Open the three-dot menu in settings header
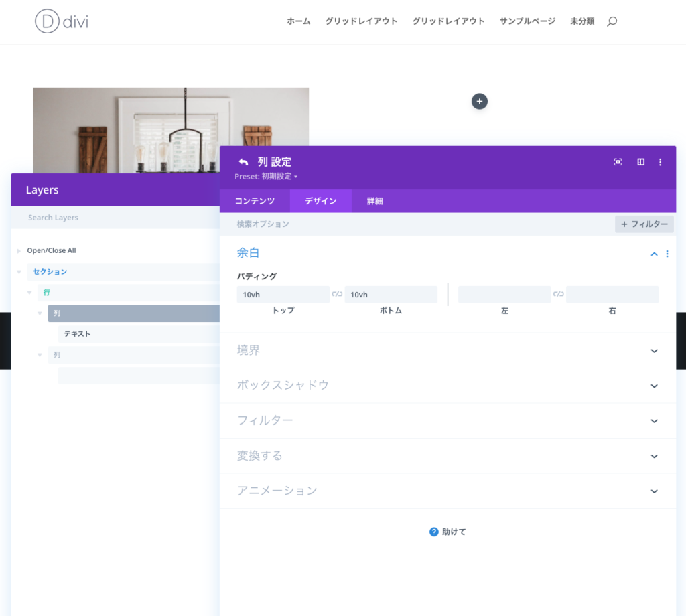The width and height of the screenshot is (686, 616). 661,162
